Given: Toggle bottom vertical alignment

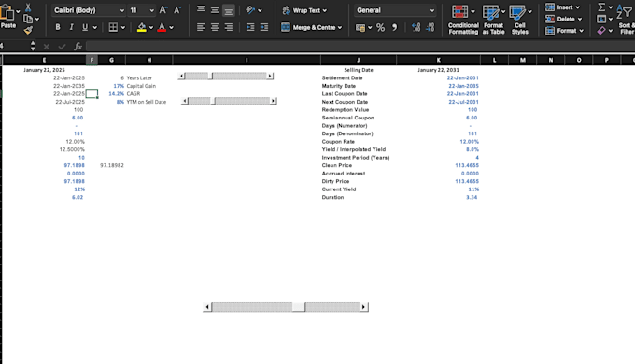Looking at the screenshot, I should 229,10.
